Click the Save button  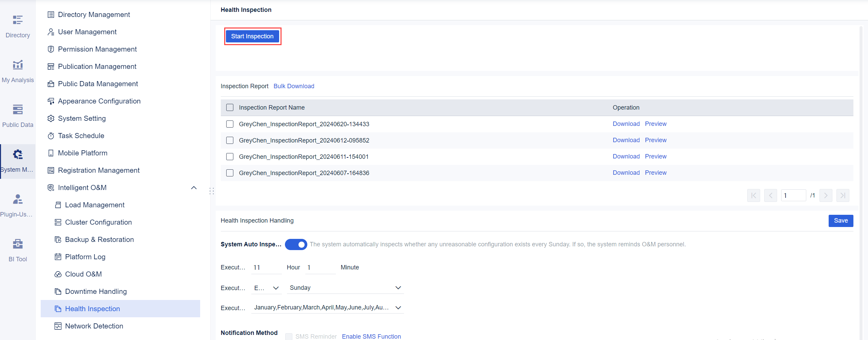(841, 221)
